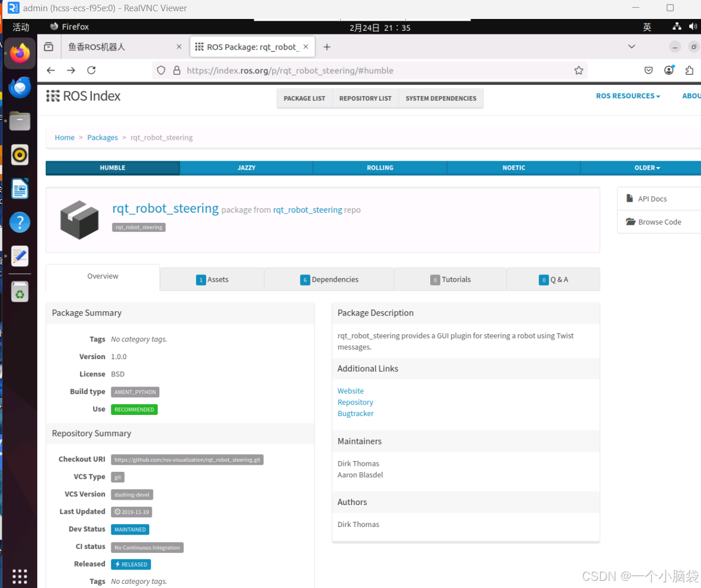Expand the OLDER distributions dropdown
Image resolution: width=701 pixels, height=588 pixels.
click(647, 168)
